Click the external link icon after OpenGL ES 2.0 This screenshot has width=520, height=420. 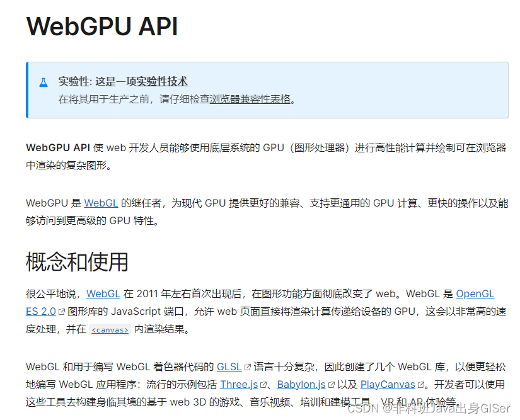(61, 310)
